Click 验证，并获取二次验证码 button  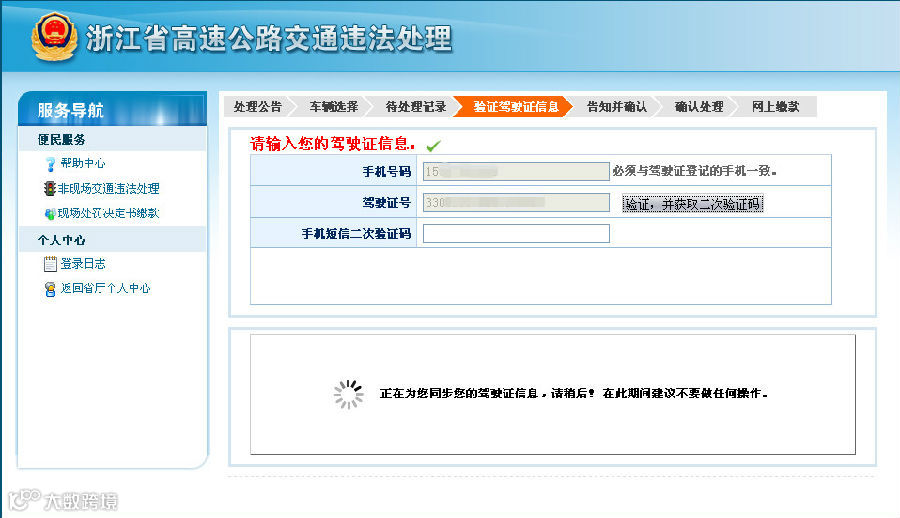pyautogui.click(x=693, y=204)
